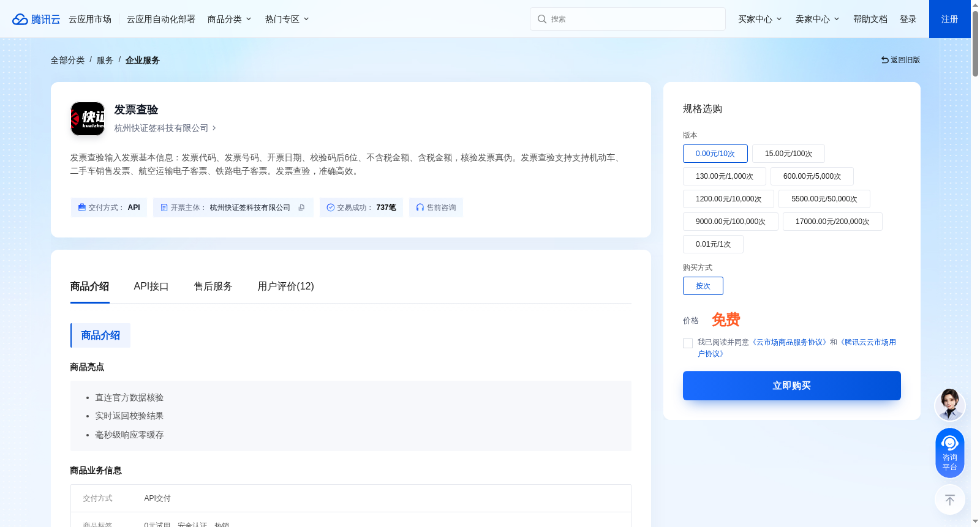Viewport: 980px width, 527px height.
Task: Click the 交易成功 checkmark icon
Action: click(331, 207)
